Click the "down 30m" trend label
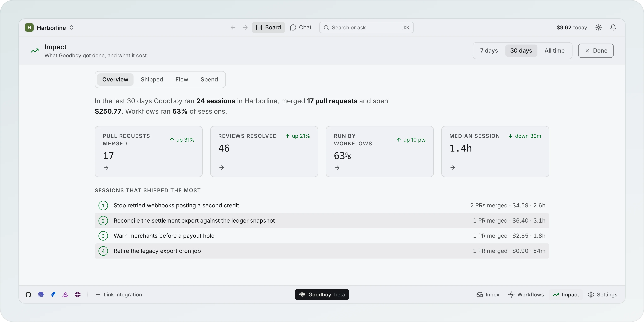 tap(525, 136)
